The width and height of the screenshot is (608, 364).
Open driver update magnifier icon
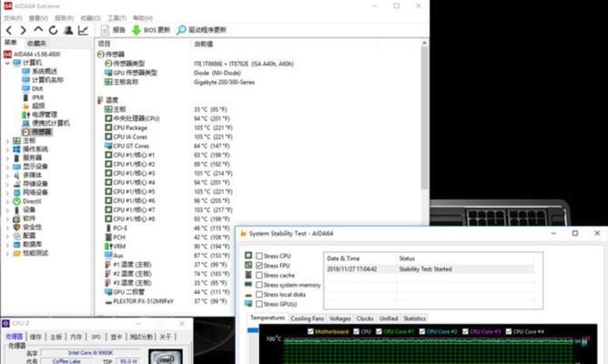181,30
